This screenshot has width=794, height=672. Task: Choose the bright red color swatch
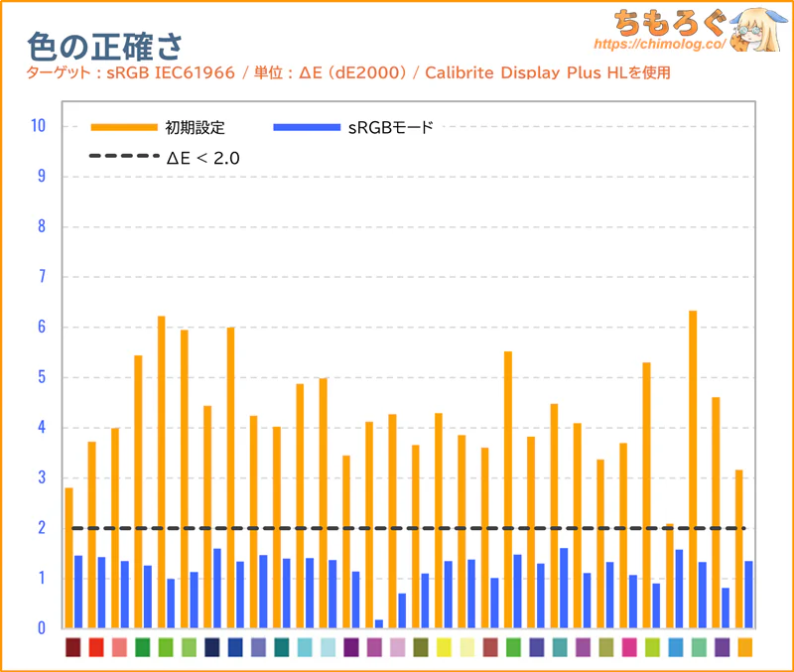tap(96, 647)
